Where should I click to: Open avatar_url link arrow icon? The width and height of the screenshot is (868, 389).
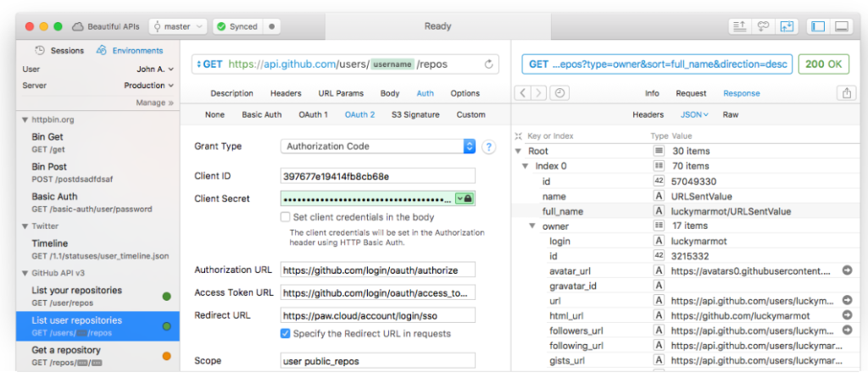847,270
